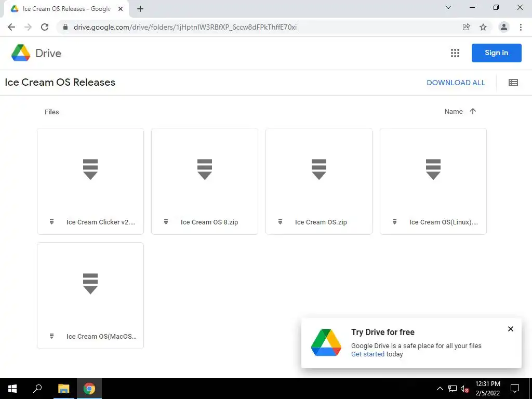Image resolution: width=532 pixels, height=399 pixels.
Task: Open a new browser tab
Action: point(140,9)
